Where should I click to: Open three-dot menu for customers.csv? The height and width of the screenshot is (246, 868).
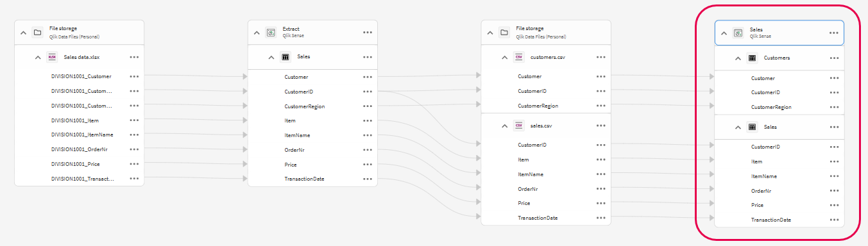601,57
